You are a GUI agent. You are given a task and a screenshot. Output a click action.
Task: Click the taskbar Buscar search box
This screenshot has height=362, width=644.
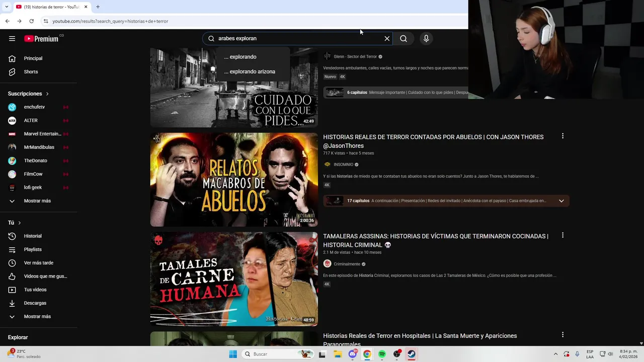click(277, 354)
